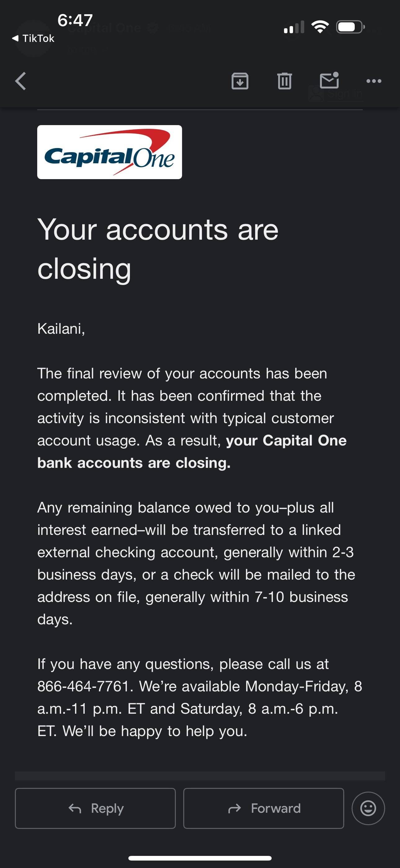Delete the email using the trash icon
The width and height of the screenshot is (400, 868).
pyautogui.click(x=285, y=81)
